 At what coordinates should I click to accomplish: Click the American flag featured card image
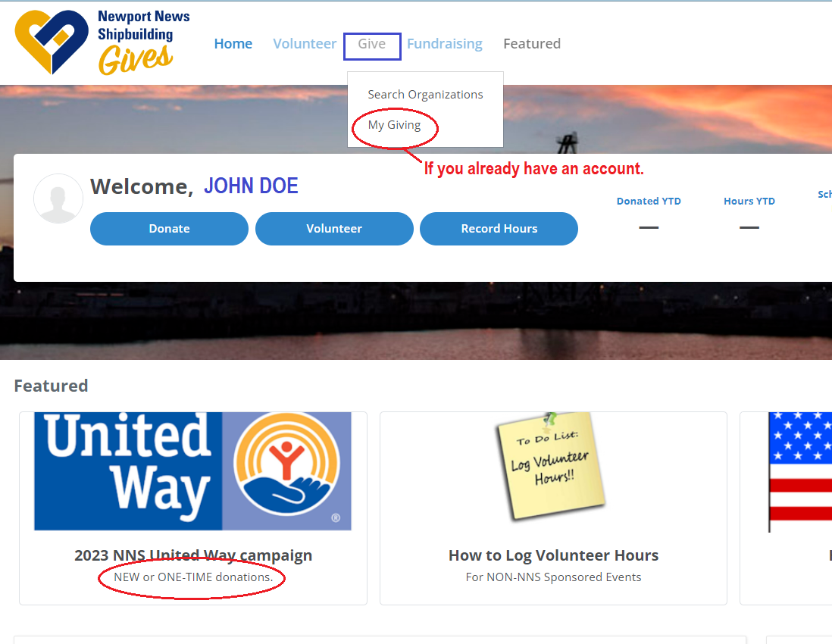800,472
